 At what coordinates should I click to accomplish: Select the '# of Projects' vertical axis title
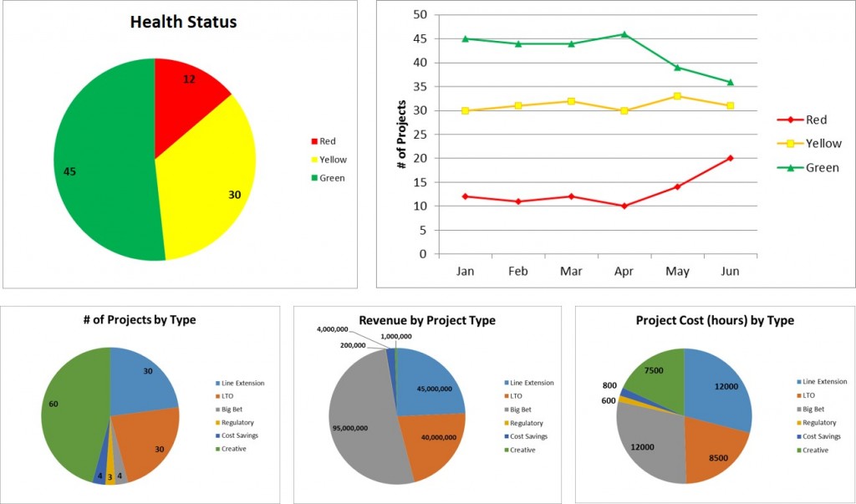click(402, 135)
